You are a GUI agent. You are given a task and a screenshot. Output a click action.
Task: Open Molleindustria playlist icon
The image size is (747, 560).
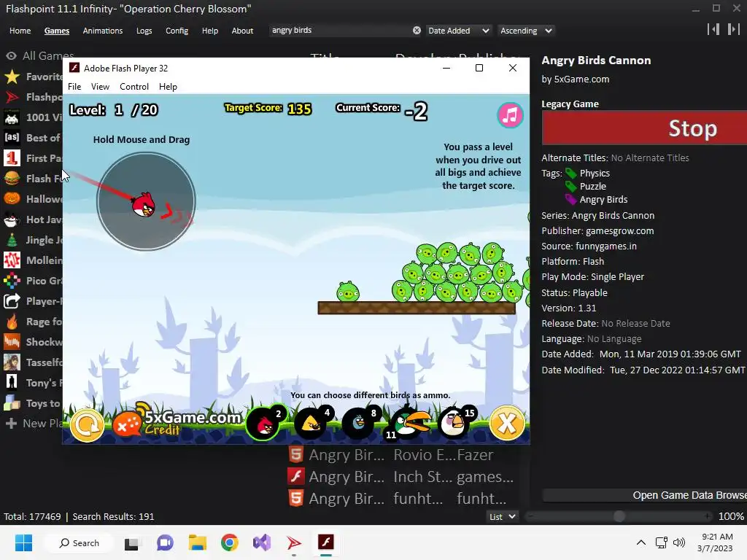[x=12, y=260]
